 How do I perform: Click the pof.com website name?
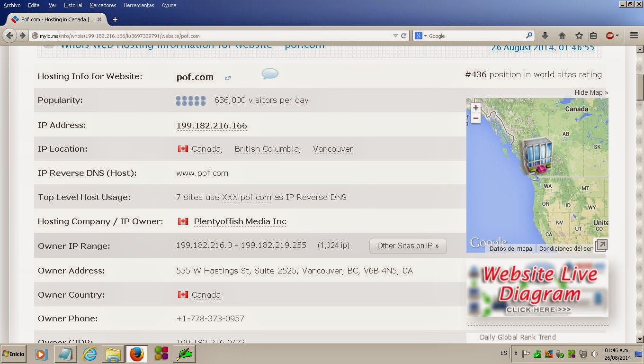195,77
